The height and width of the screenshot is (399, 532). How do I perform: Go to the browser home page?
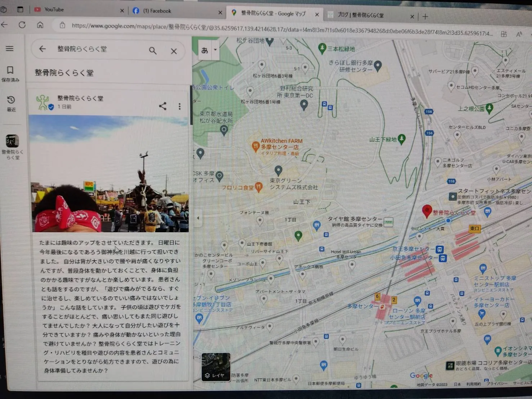(40, 25)
